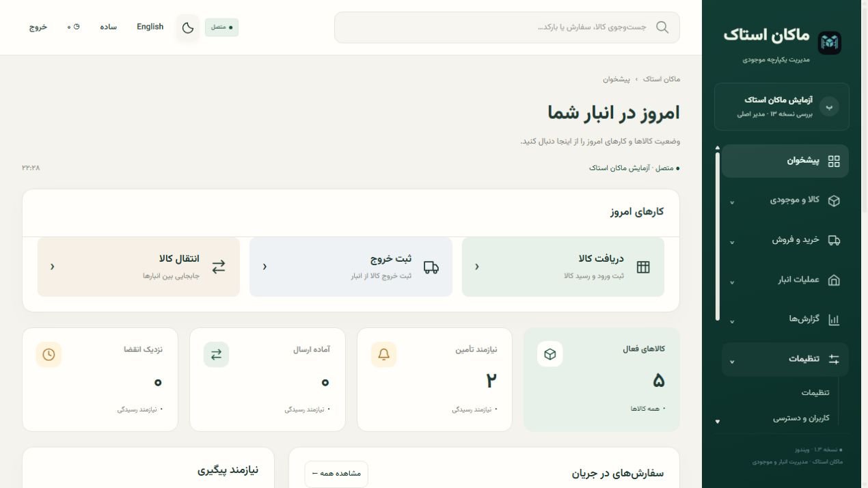Click the arrow on ثبت خروج card
868x488 pixels.
pyautogui.click(x=265, y=267)
